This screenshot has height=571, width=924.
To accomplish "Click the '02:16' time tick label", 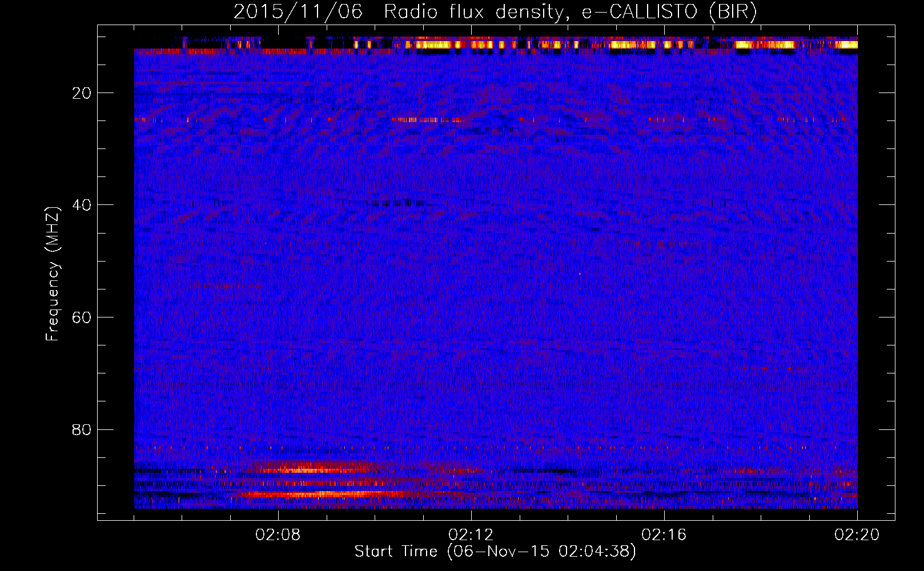I will coord(664,535).
